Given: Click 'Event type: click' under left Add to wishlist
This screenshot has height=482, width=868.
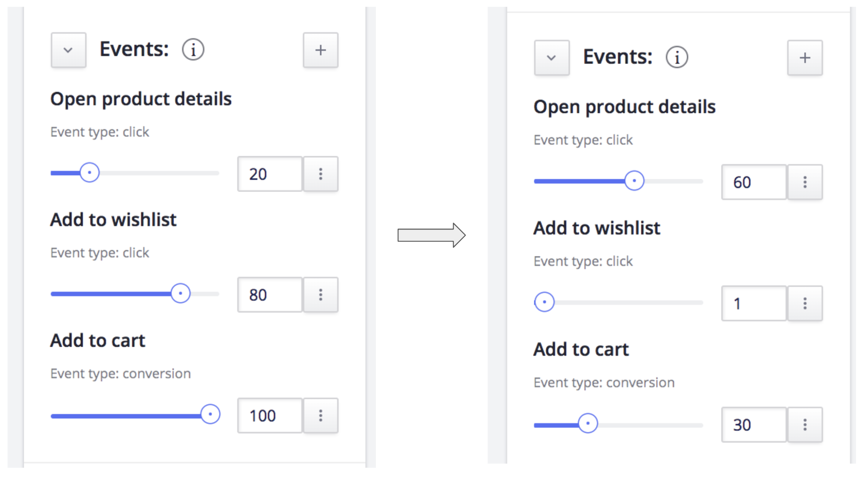Looking at the screenshot, I should click(x=99, y=253).
